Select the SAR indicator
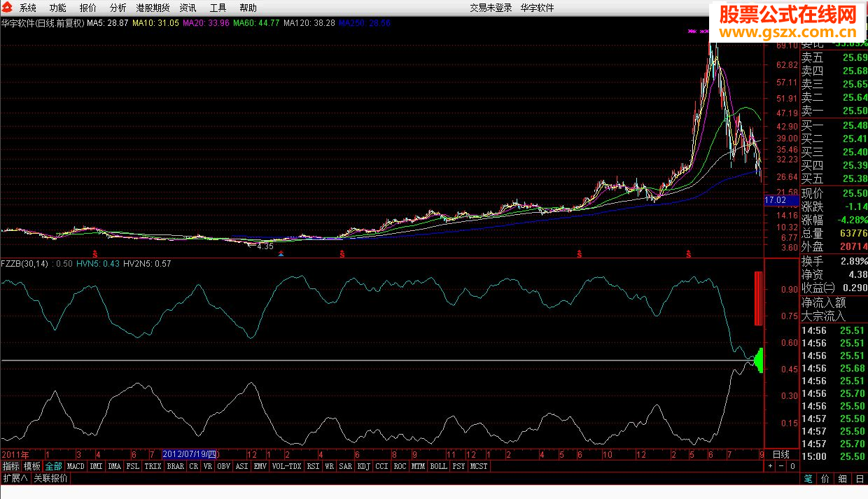Image resolution: width=868 pixels, height=499 pixels. click(x=346, y=466)
